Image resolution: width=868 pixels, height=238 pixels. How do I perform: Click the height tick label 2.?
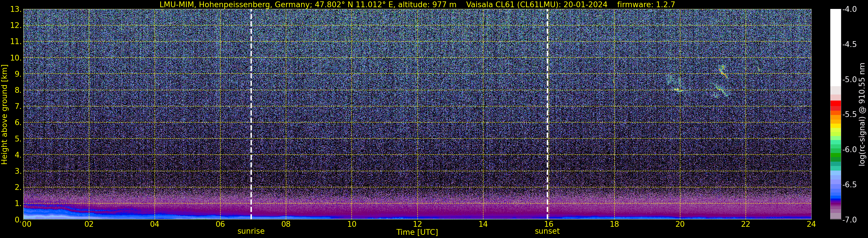(18, 188)
